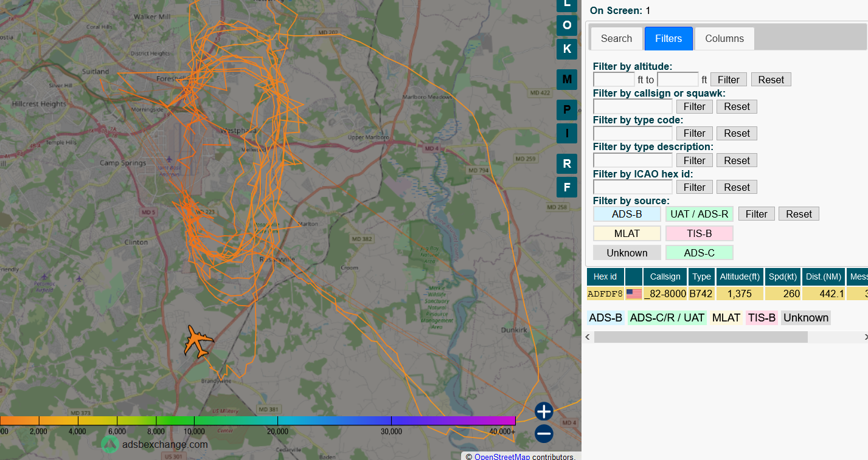Reset the type code filter
Viewport: 868px width, 460px height.
tap(737, 133)
